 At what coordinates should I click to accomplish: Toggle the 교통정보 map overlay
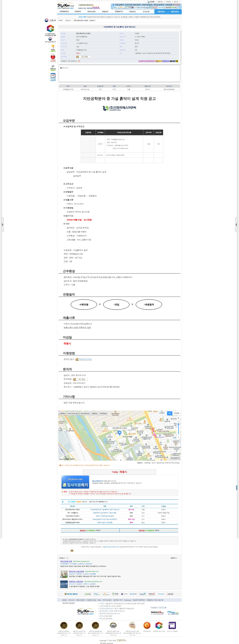point(63,413)
